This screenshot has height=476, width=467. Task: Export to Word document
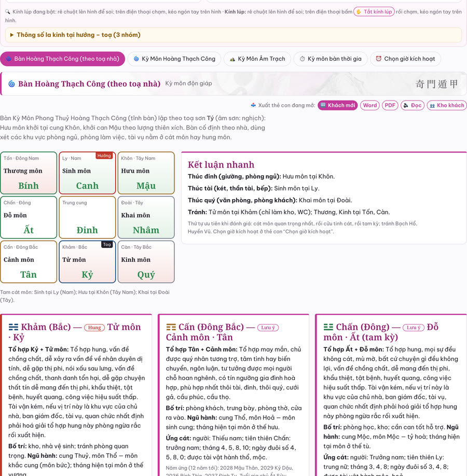coord(370,105)
